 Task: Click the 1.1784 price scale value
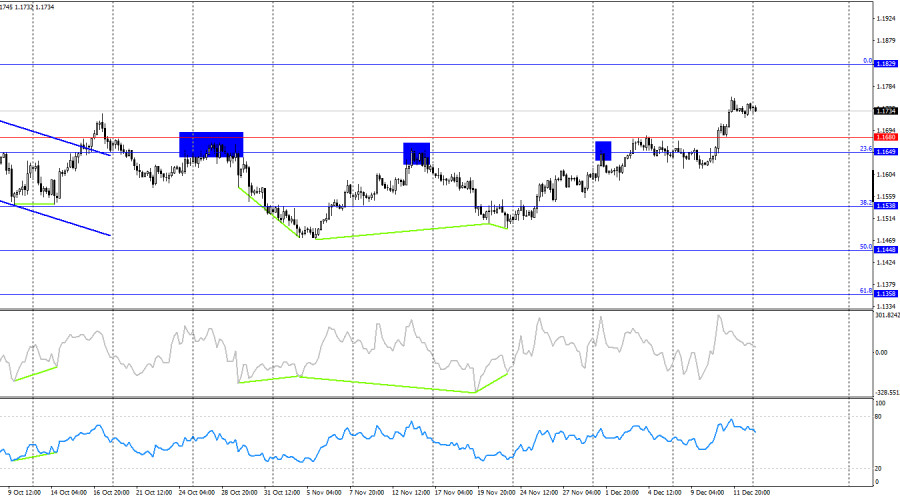[x=886, y=87]
